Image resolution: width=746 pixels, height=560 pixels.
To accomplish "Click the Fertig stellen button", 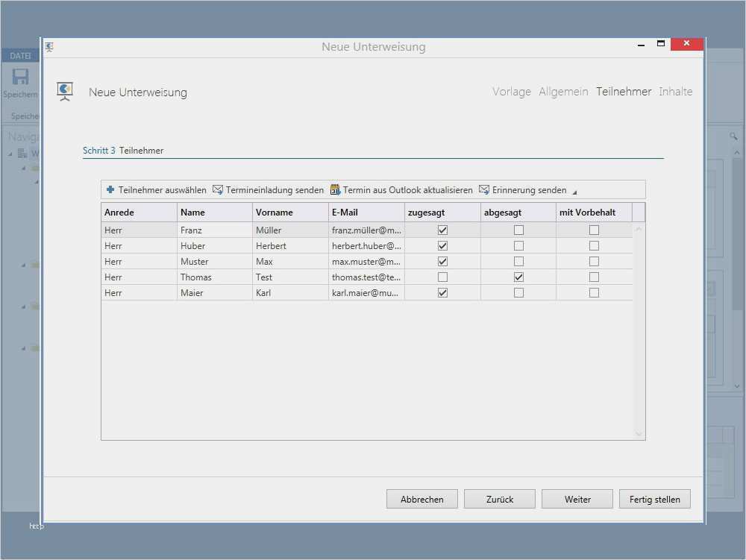I will [654, 500].
